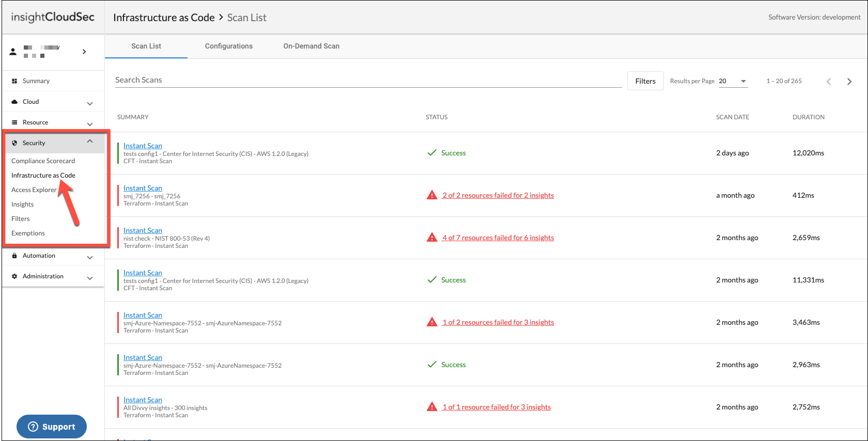This screenshot has height=441, width=868.
Task: Select Infrastructure as Code menu item
Action: pyautogui.click(x=43, y=176)
